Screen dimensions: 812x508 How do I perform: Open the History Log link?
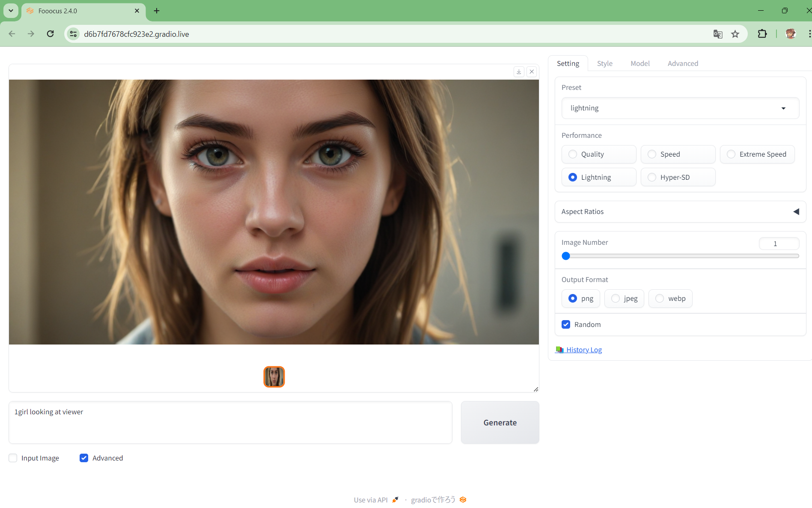click(579, 350)
